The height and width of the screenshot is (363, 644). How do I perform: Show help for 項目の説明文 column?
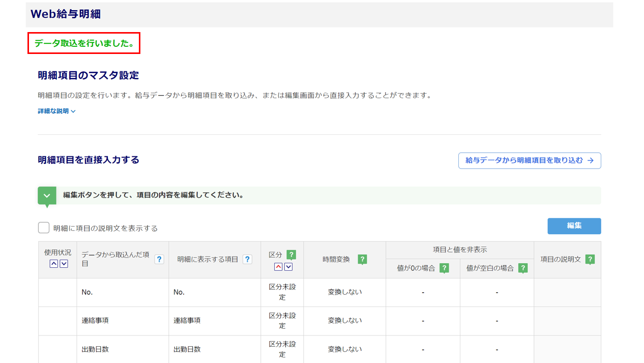[590, 259]
